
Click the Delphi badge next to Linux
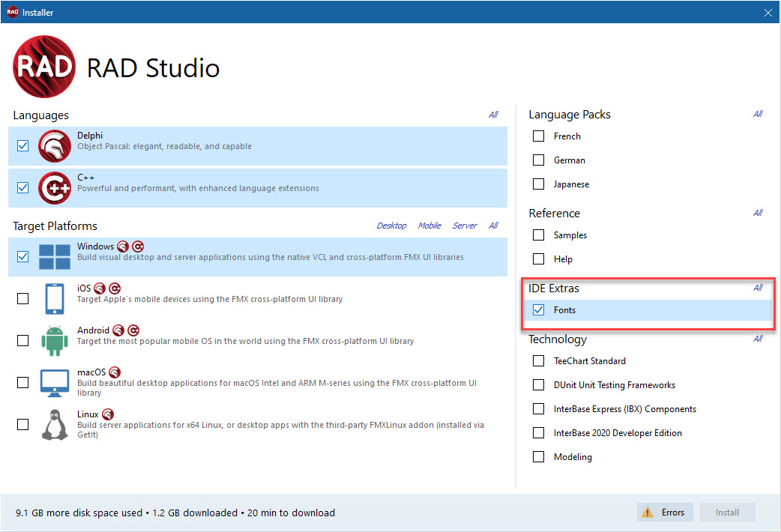tap(108, 414)
